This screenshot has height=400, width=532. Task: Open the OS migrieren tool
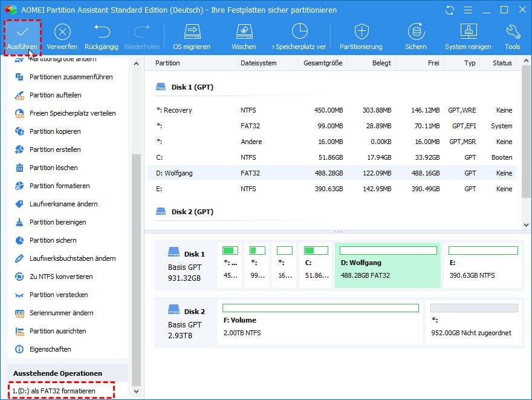click(192, 38)
